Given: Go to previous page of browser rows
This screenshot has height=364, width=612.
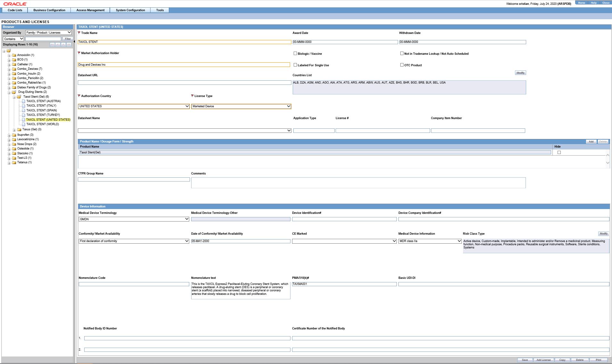Looking at the screenshot, I should tap(58, 44).
